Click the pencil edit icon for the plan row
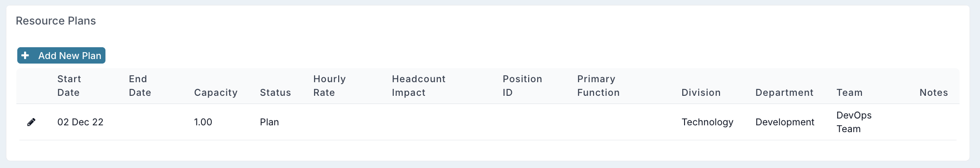The image size is (980, 168). 31,122
